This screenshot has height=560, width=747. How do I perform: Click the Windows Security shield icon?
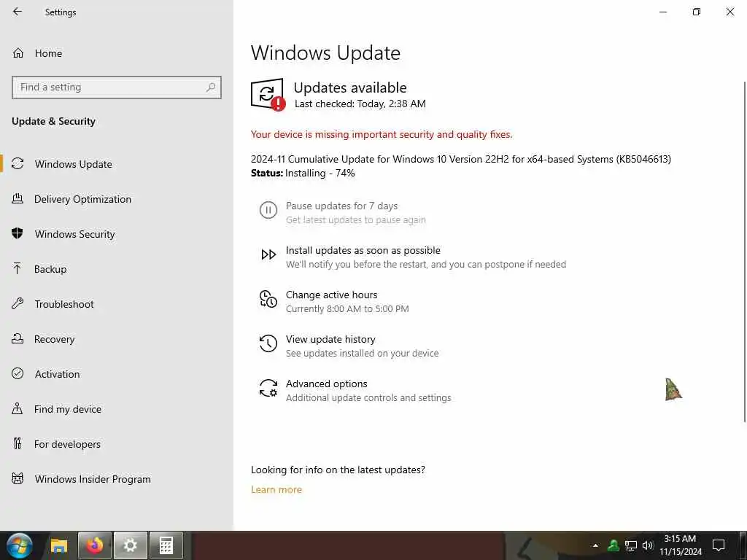point(18,233)
